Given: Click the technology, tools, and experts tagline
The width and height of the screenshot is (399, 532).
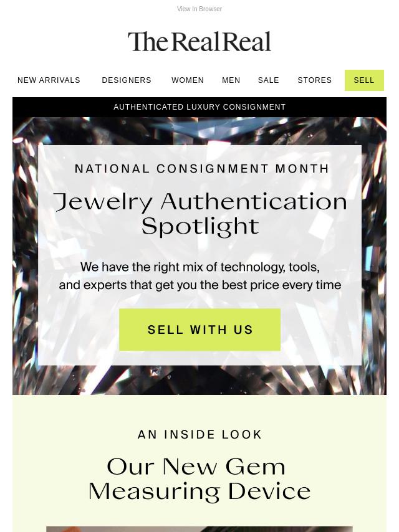Looking at the screenshot, I should pyautogui.click(x=200, y=276).
